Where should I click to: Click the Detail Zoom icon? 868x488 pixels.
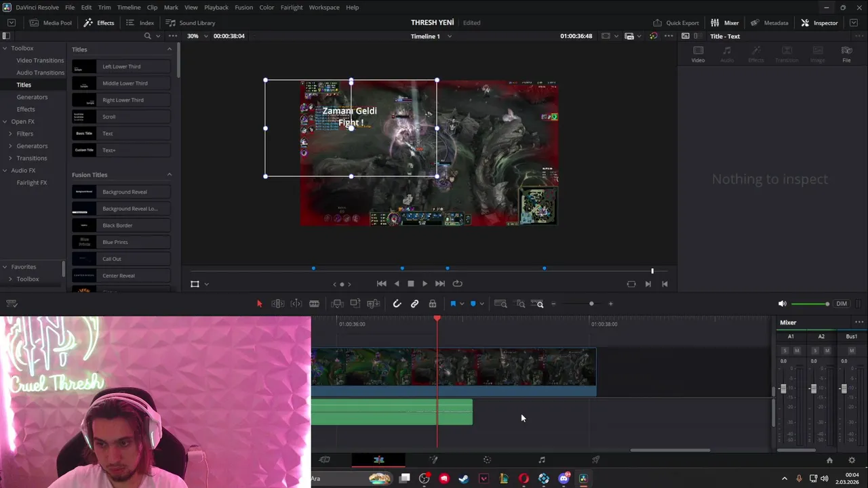point(519,304)
